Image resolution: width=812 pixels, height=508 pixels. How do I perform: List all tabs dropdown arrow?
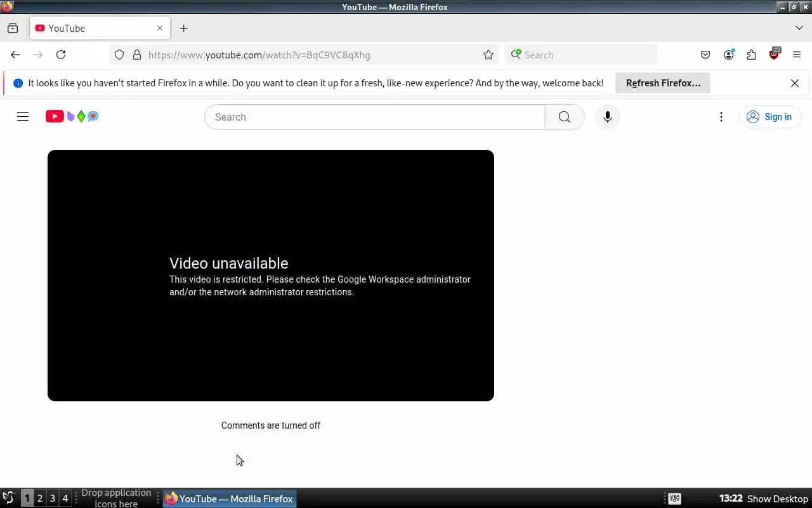pos(799,28)
